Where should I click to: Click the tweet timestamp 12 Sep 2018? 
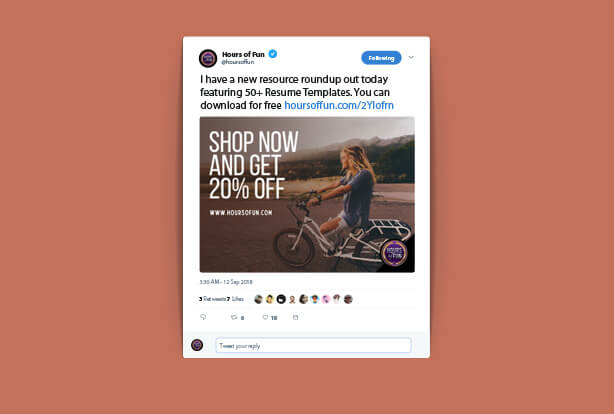(x=226, y=282)
